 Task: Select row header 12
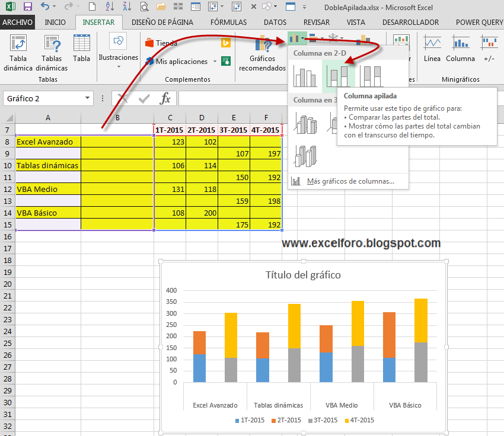(7, 189)
